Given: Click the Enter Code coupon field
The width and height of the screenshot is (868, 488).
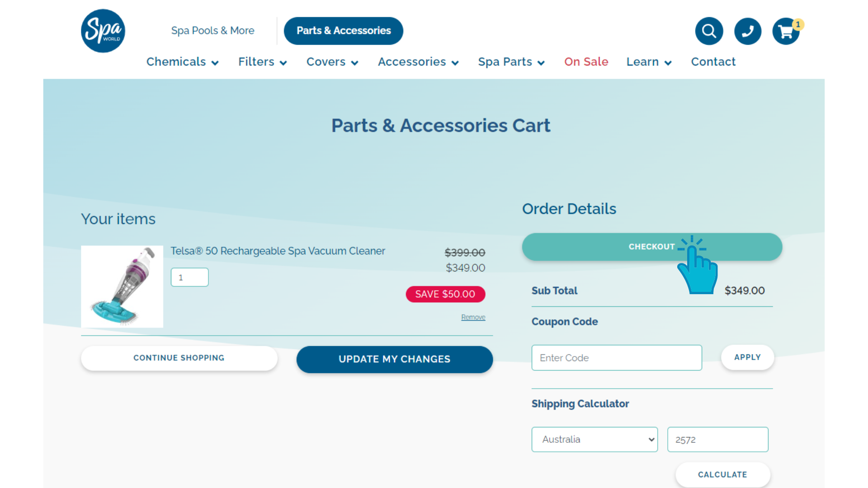Looking at the screenshot, I should 616,358.
